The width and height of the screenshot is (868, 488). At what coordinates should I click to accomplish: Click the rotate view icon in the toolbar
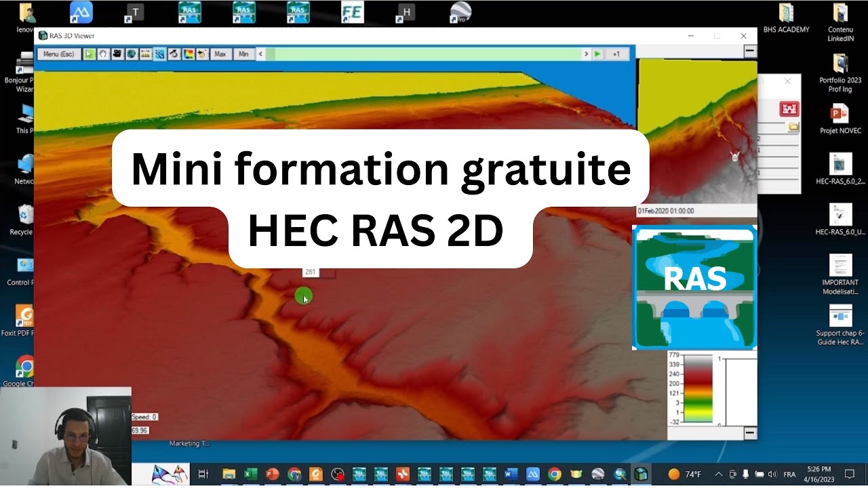tap(174, 54)
